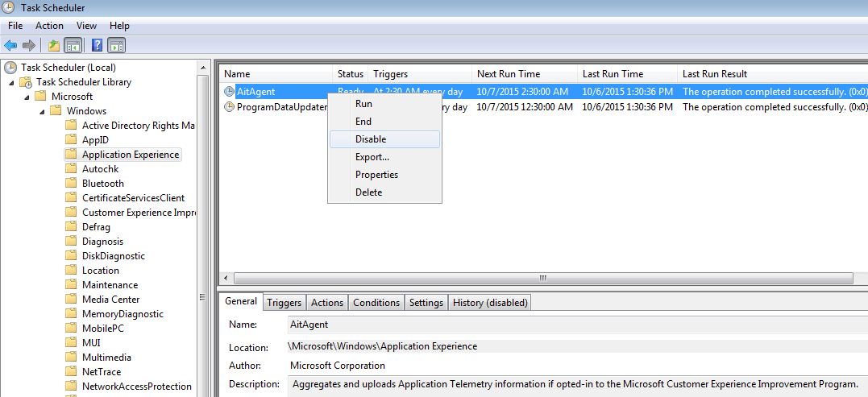Click the Media Center folder icon
The width and height of the screenshot is (868, 397).
pos(70,299)
